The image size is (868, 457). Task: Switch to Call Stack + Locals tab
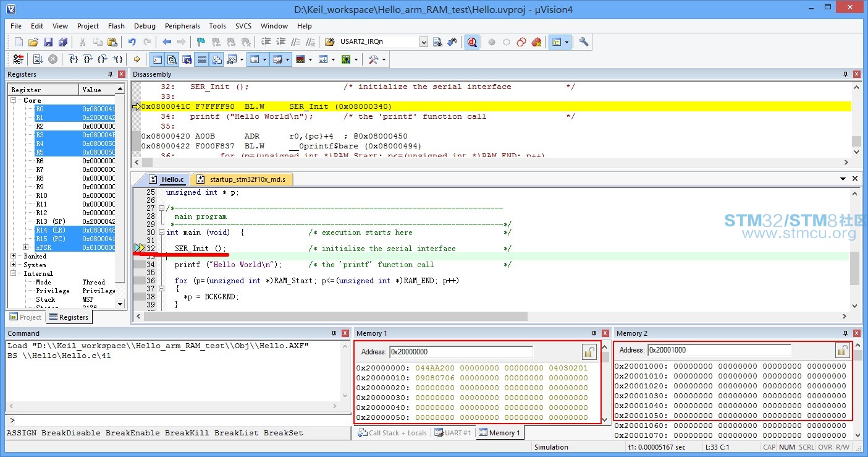[393, 433]
